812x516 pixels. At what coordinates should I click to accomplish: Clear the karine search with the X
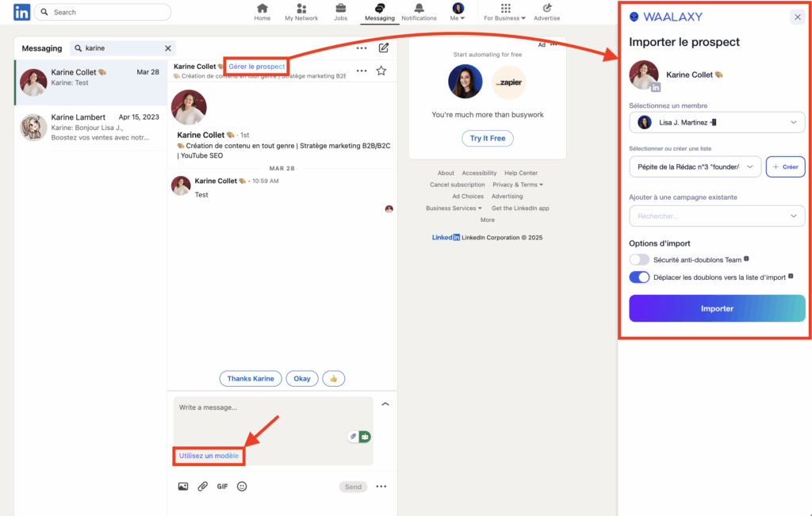[x=167, y=48]
